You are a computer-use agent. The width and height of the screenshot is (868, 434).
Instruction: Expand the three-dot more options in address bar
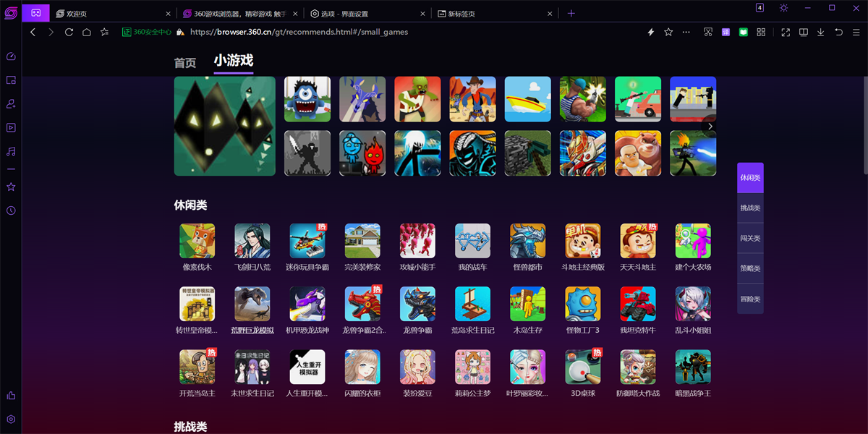(686, 33)
